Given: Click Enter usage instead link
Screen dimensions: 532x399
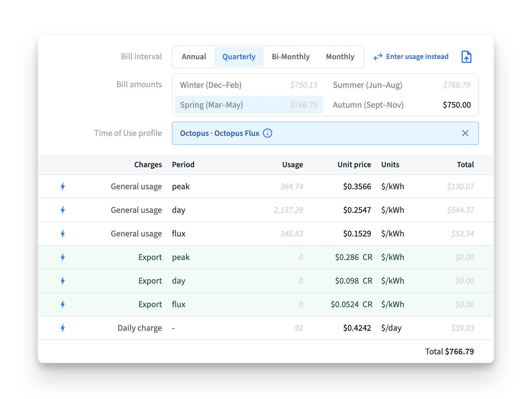Looking at the screenshot, I should pyautogui.click(x=417, y=56).
